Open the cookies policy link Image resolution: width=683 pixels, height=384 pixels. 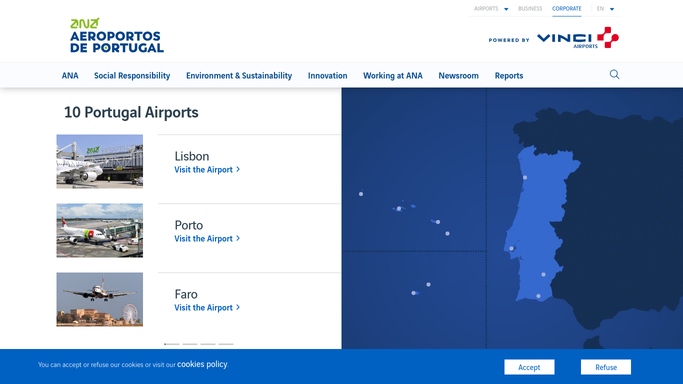tap(202, 364)
